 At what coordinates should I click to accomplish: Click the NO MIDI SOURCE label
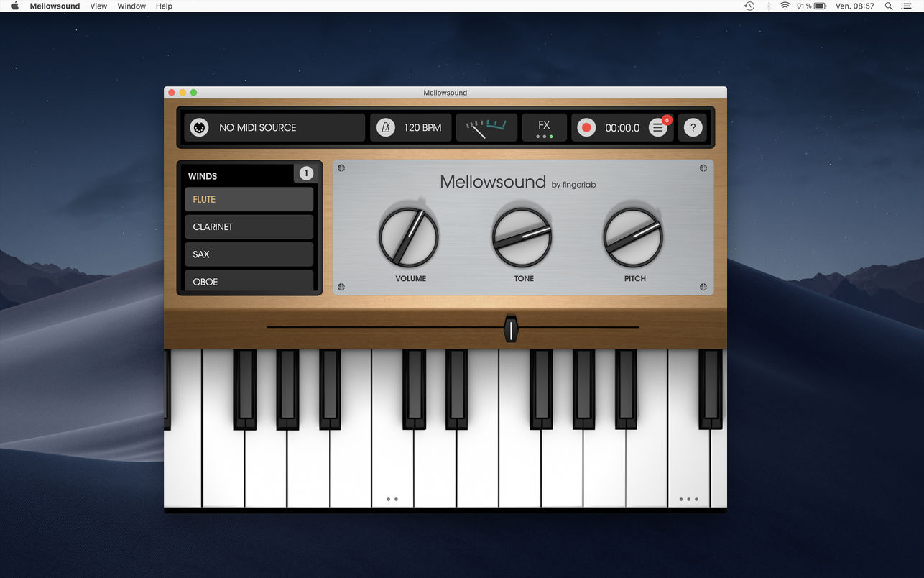pyautogui.click(x=258, y=127)
